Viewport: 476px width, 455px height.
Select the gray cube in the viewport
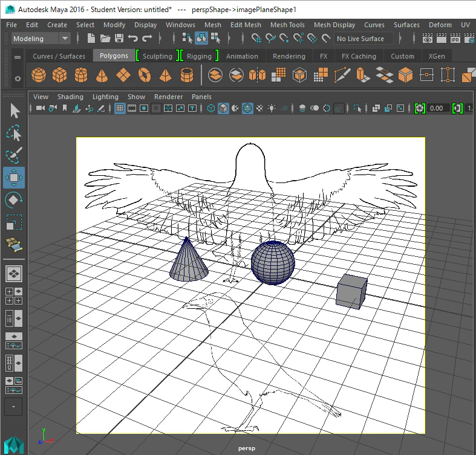(x=351, y=292)
